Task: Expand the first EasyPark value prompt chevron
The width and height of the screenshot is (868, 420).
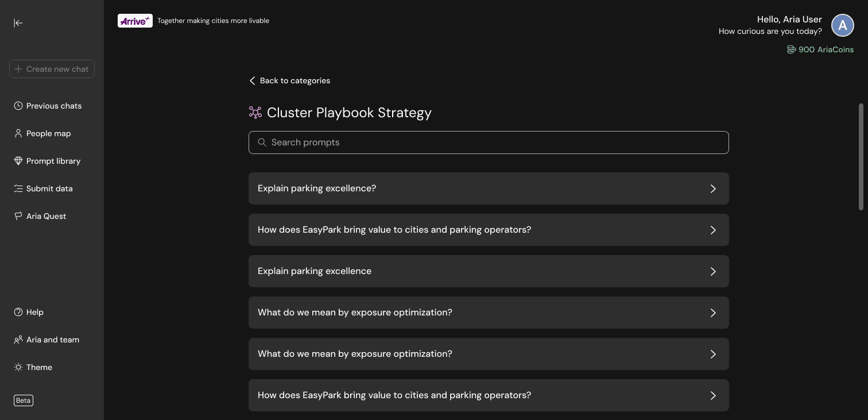Action: (x=713, y=230)
